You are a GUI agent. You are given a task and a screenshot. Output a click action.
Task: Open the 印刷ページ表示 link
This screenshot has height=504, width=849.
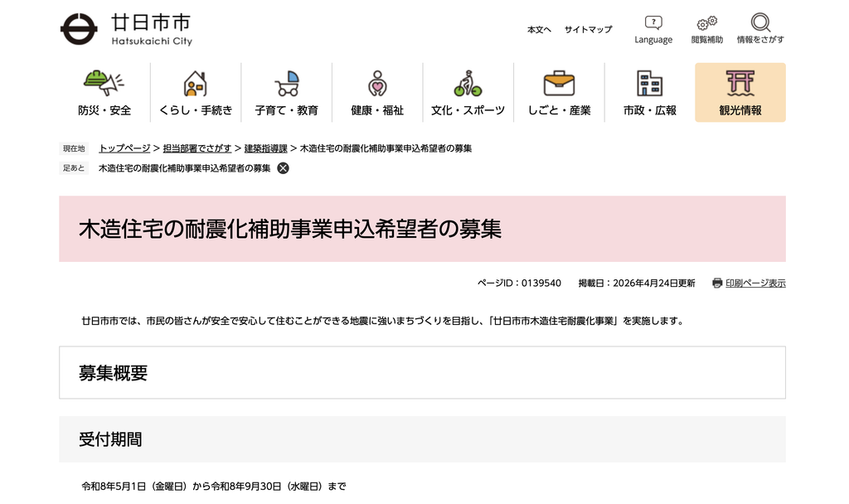(x=755, y=283)
